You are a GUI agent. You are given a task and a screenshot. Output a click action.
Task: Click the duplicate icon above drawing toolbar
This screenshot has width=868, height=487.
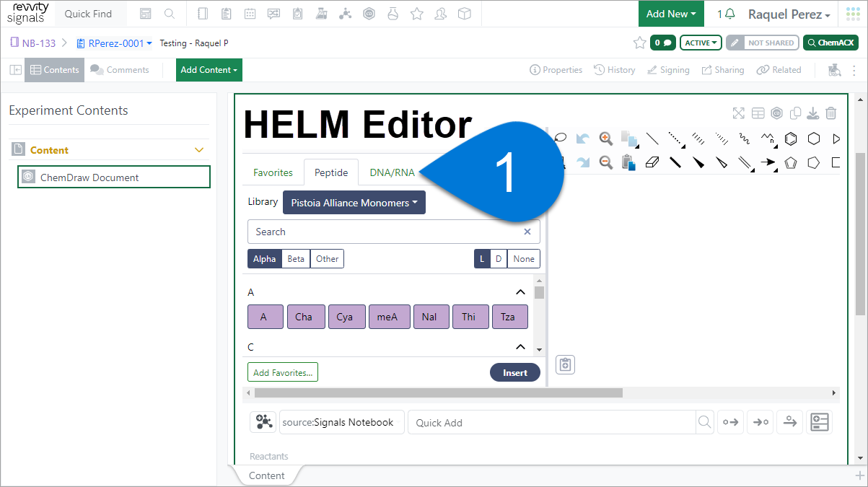[x=795, y=113]
